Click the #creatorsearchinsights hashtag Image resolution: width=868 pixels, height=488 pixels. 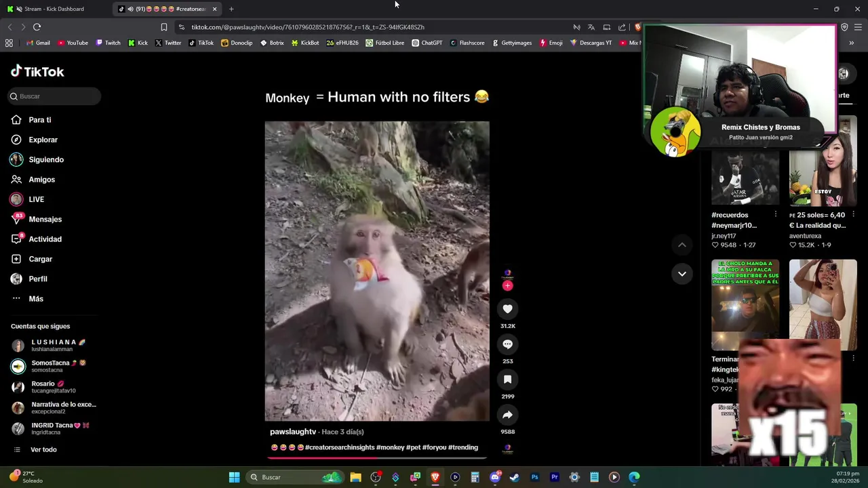click(x=340, y=447)
